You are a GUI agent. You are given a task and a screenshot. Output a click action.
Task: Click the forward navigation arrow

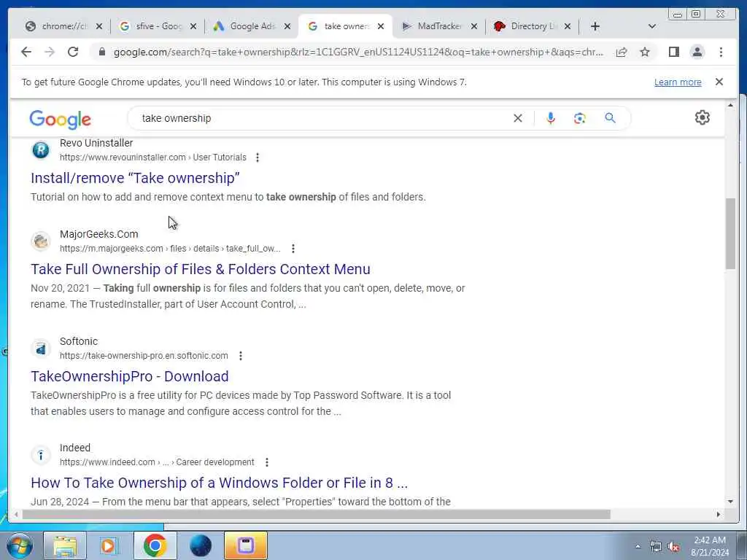coord(50,52)
